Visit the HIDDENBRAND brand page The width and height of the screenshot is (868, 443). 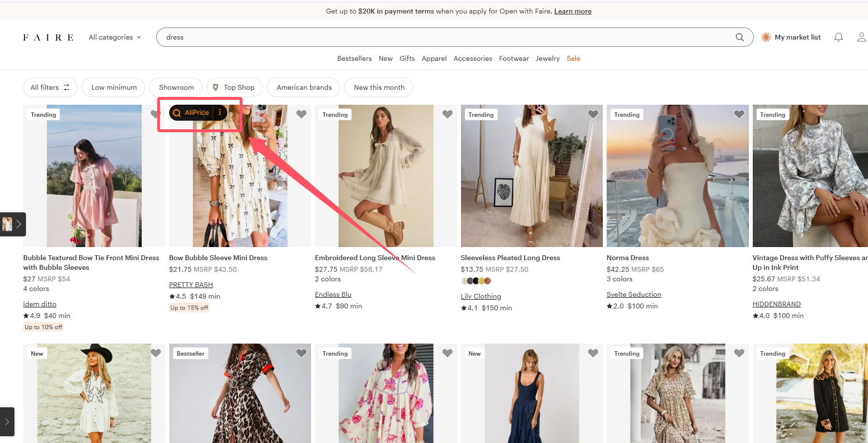point(776,304)
